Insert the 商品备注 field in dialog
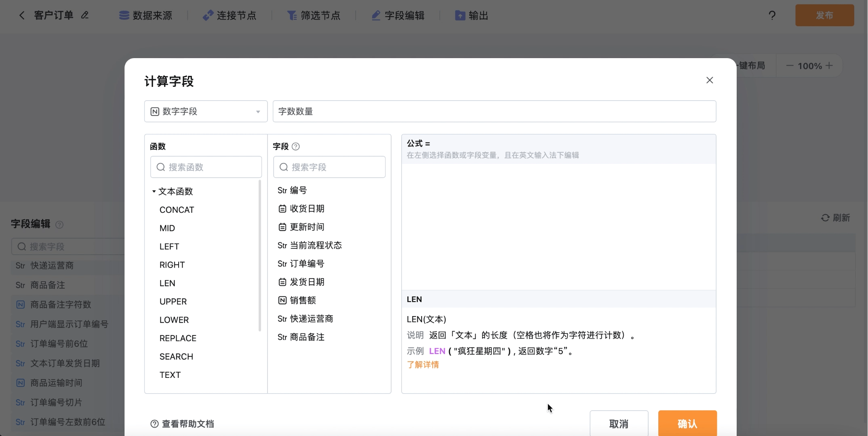Screen dimensions: 868x436 [x=301, y=337]
